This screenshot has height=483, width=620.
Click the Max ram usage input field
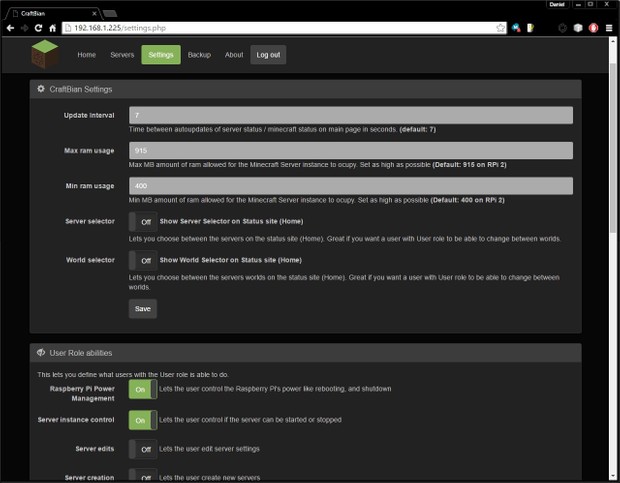pyautogui.click(x=351, y=151)
